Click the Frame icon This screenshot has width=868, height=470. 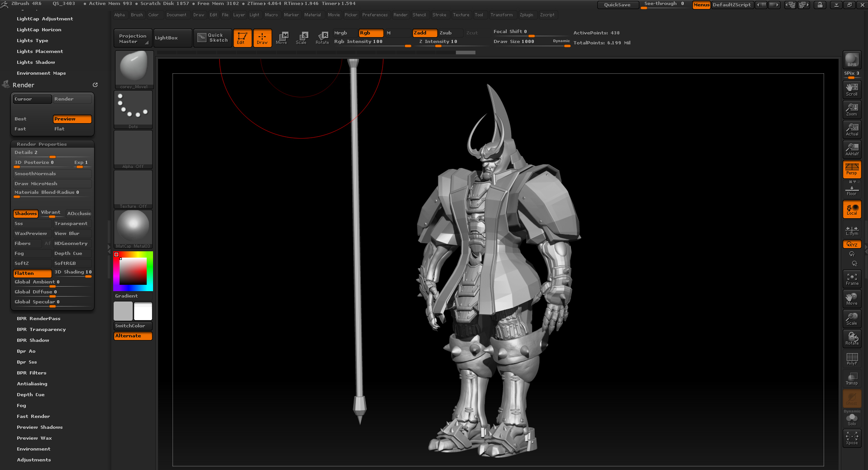tap(852, 279)
